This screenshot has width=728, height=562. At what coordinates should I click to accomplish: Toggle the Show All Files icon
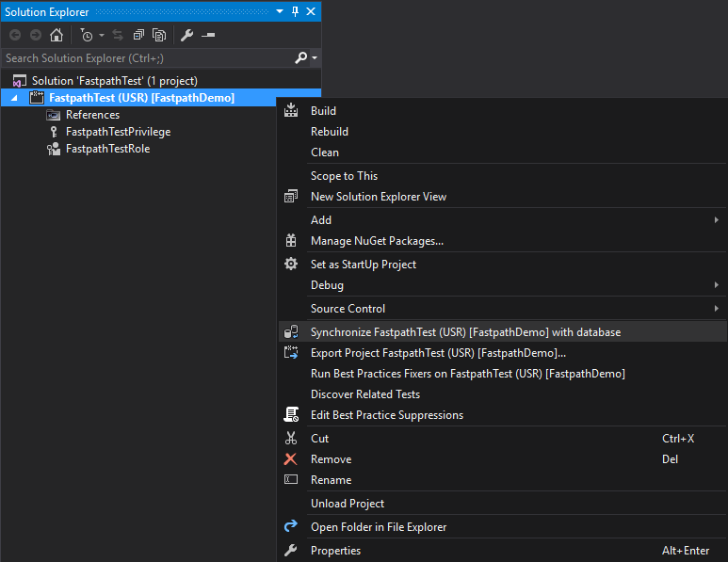point(159,35)
